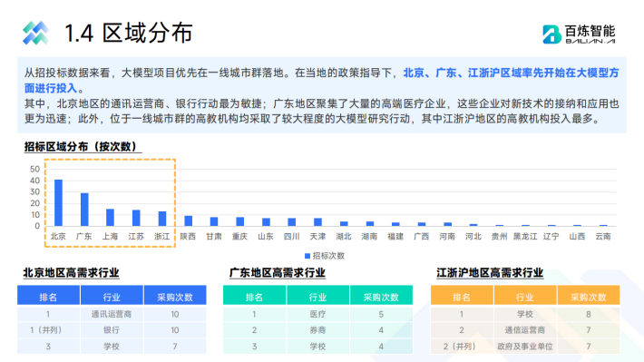
Task: Click the blue 采购次数 header cell
Action: click(x=175, y=296)
